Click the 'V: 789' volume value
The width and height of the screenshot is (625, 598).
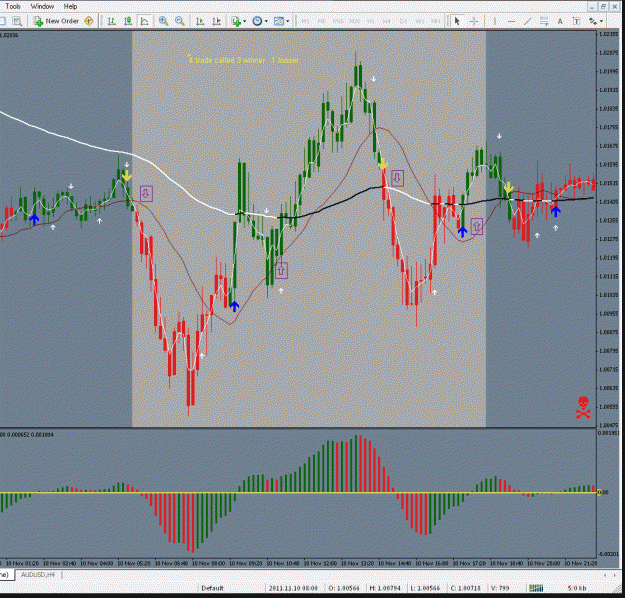[499, 588]
